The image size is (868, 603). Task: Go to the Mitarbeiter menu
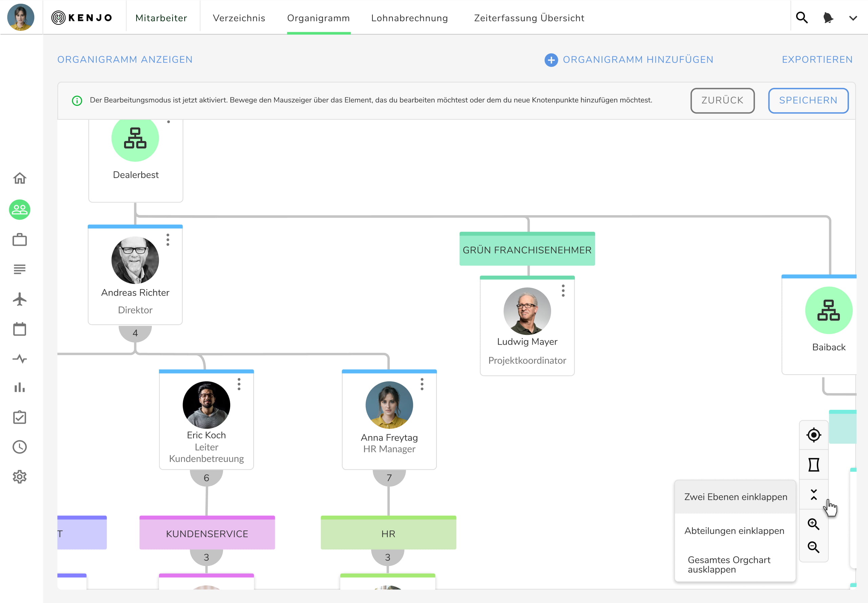tap(161, 18)
